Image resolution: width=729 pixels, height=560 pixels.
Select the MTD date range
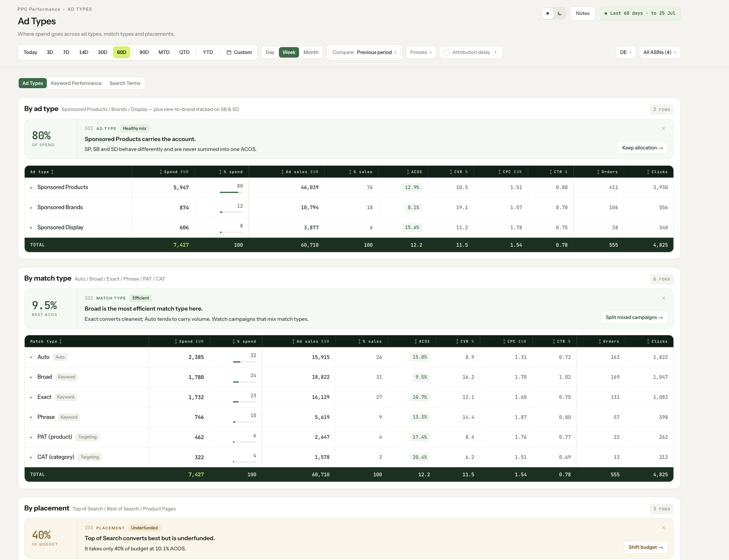(164, 52)
